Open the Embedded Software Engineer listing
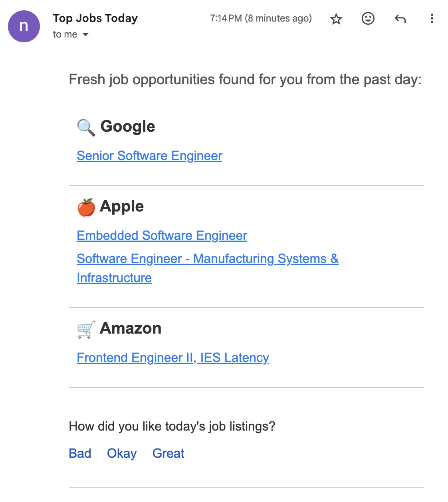 coord(162,235)
